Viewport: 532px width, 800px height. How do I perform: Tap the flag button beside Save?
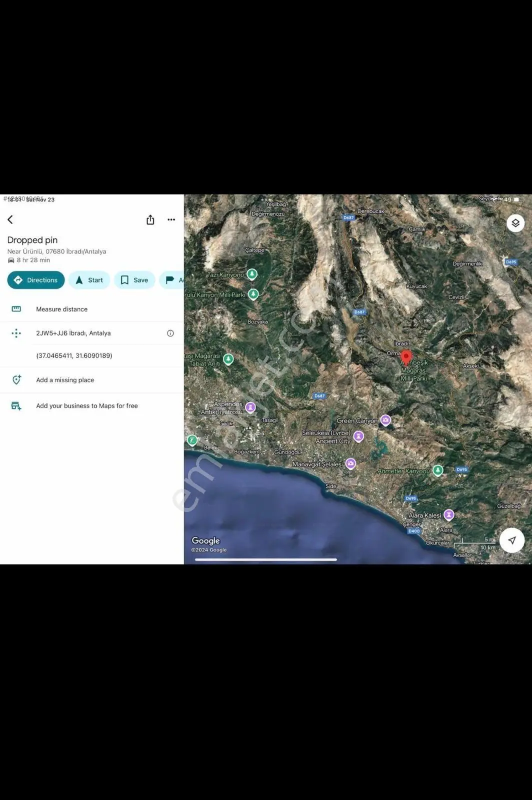(171, 280)
